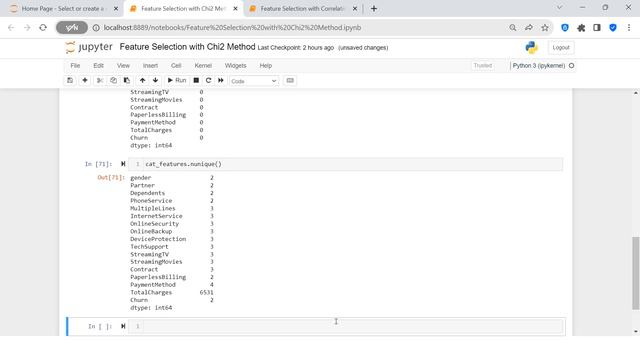640x360 pixels.
Task: Interrupt the kernel stop icon
Action: [196, 80]
